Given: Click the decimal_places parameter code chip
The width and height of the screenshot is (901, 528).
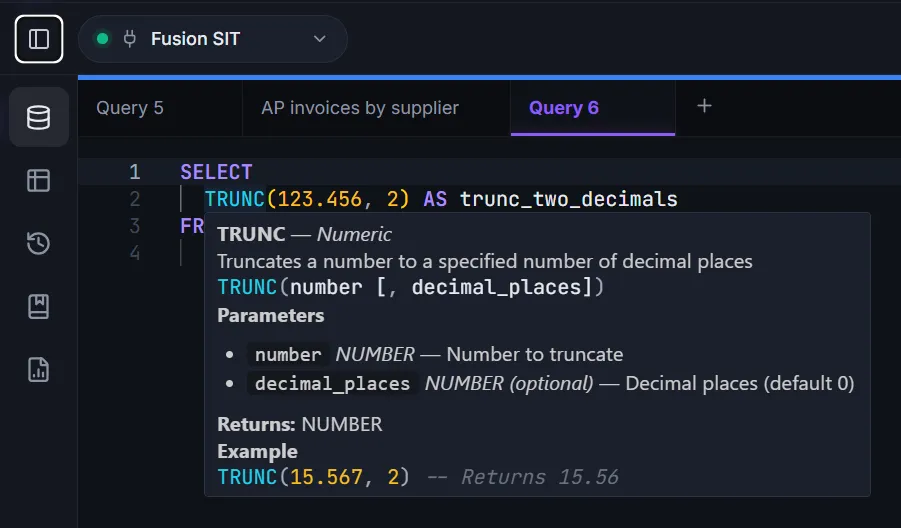Looking at the screenshot, I should 332,383.
